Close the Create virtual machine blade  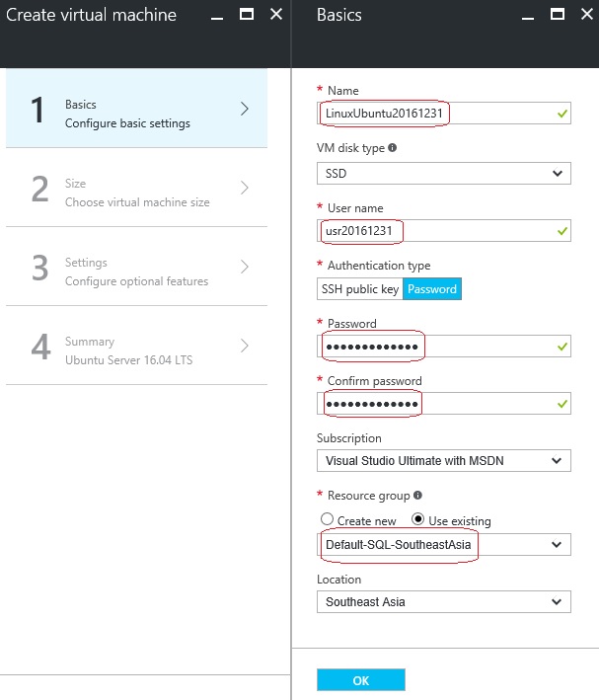pyautogui.click(x=275, y=15)
